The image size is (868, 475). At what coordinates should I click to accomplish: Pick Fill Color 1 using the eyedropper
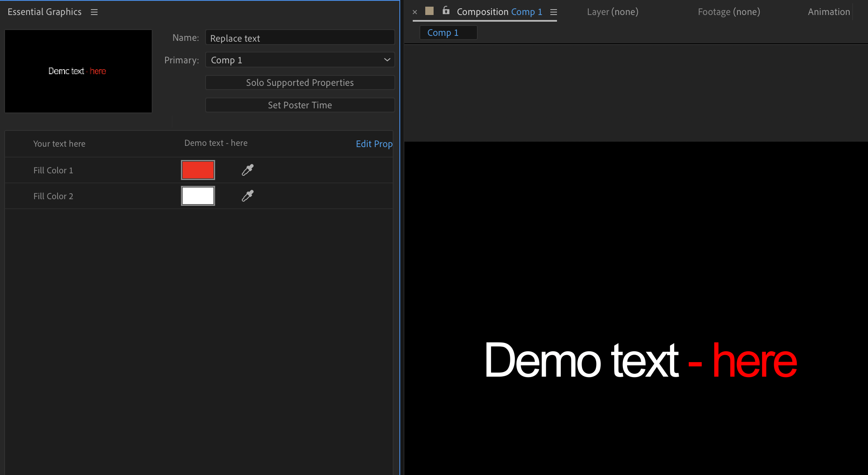click(x=247, y=170)
